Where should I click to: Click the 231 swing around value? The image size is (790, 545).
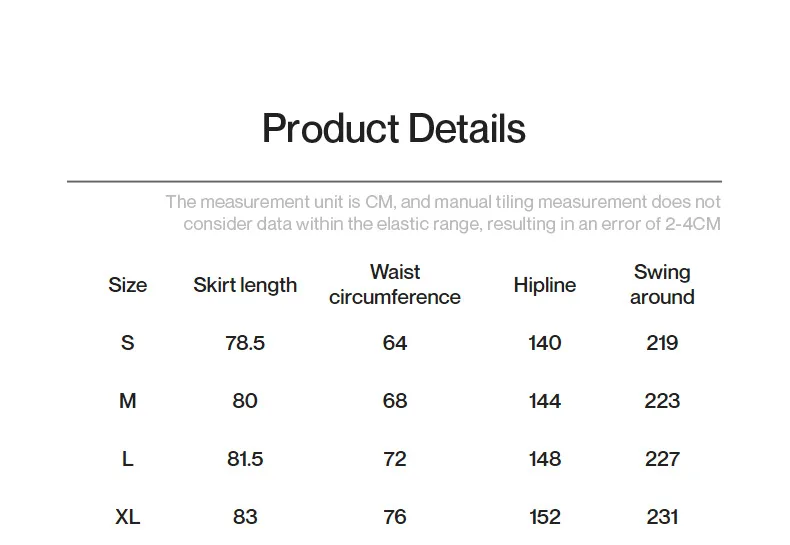662,517
